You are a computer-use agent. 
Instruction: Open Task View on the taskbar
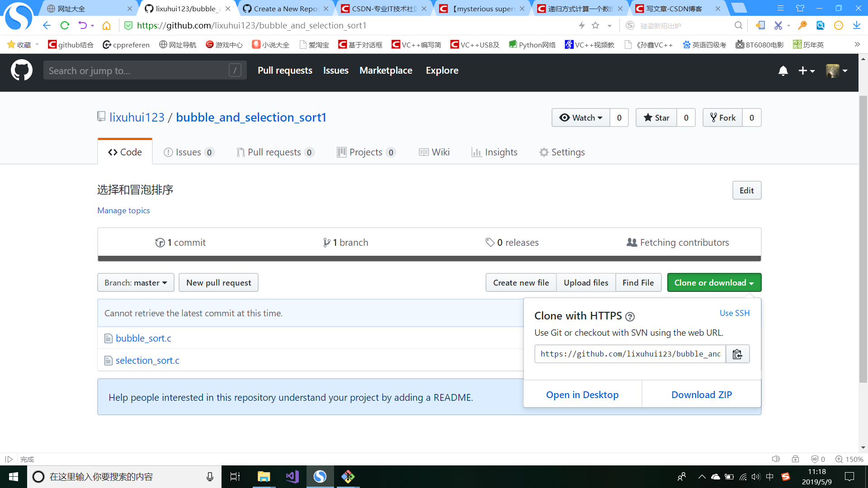click(x=235, y=476)
